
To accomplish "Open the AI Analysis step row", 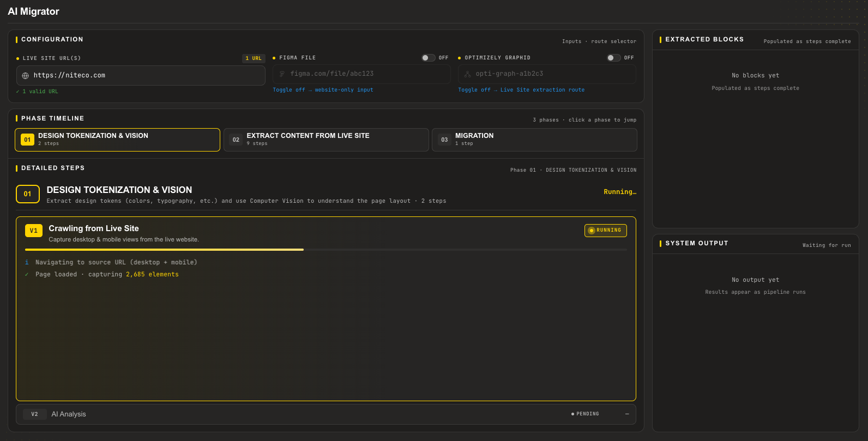I will tap(326, 414).
